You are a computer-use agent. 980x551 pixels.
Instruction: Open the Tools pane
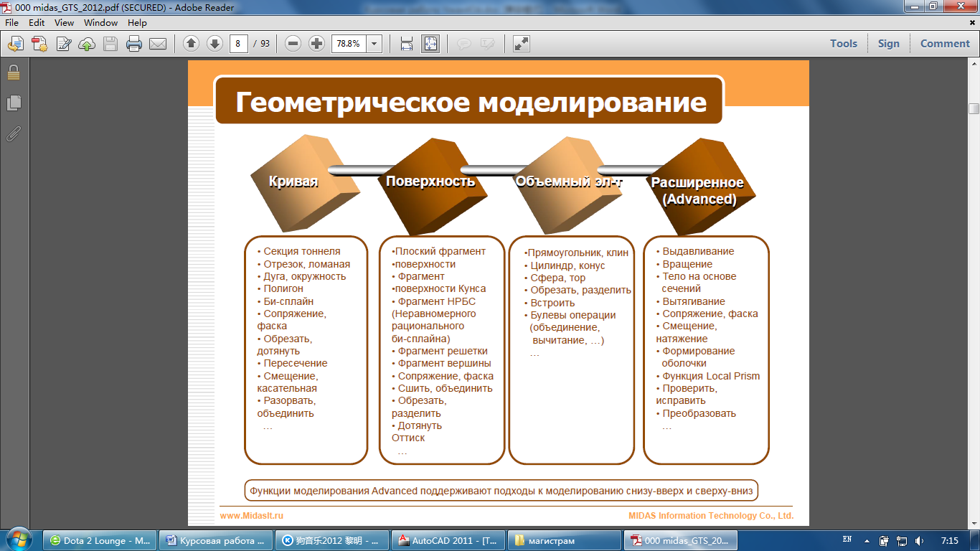tap(844, 44)
